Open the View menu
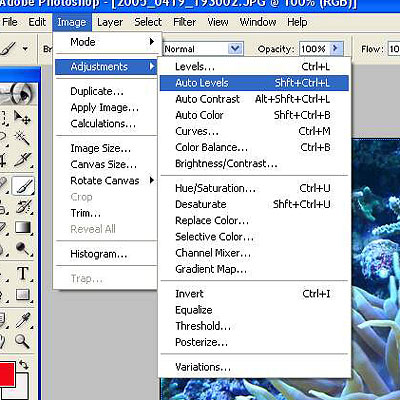The width and height of the screenshot is (400, 400). [x=218, y=22]
